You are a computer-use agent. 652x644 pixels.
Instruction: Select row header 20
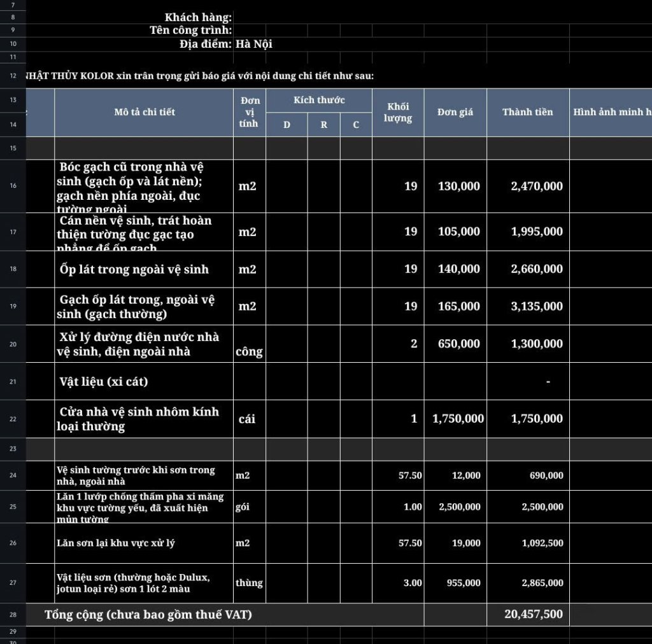pos(13,344)
